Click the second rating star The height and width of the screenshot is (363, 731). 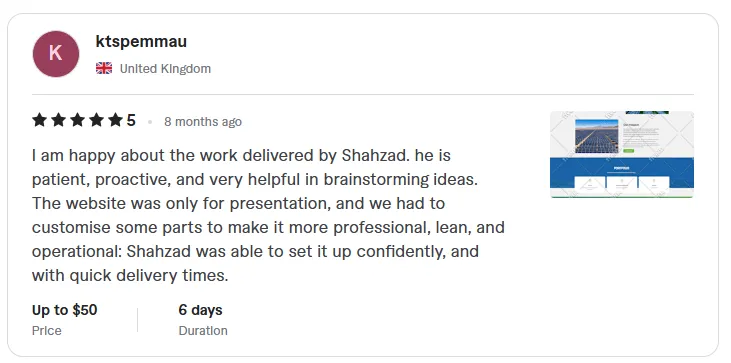[58, 120]
